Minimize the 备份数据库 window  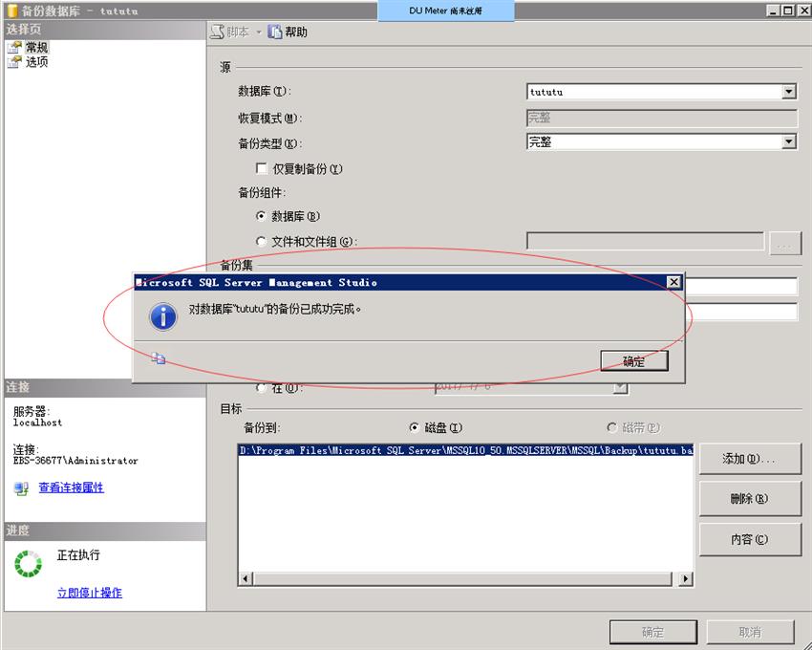click(x=774, y=11)
